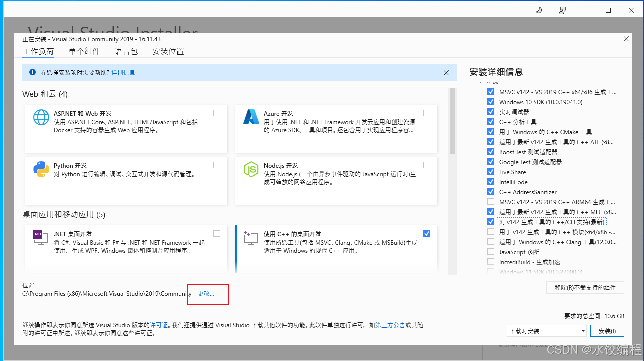
Task: Uncheck IntelliCode component
Action: click(x=490, y=182)
